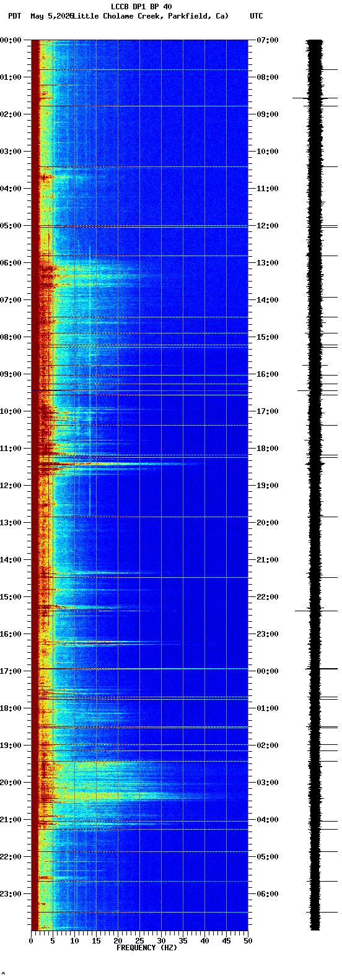Click '00:00' on the UTC time axis
This screenshot has width=342, height=980.
268,671
